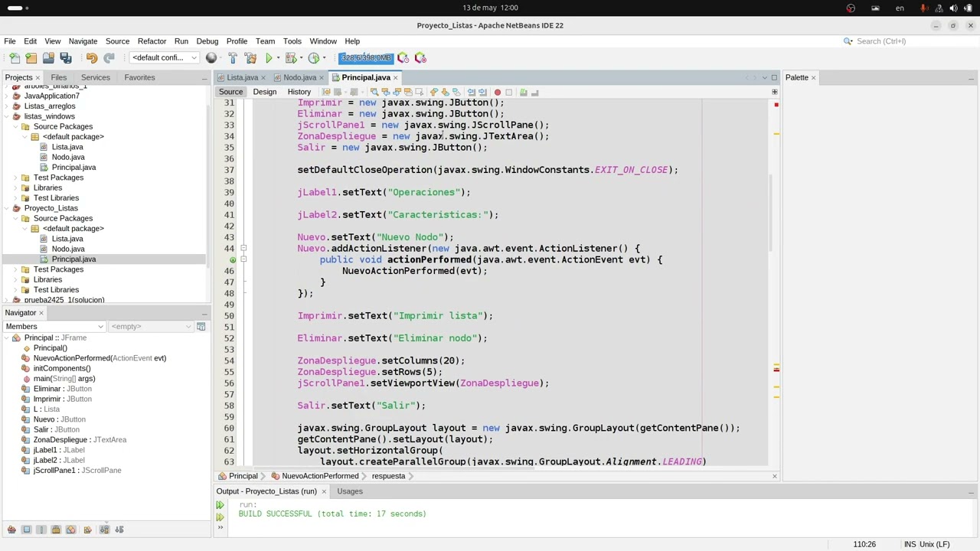This screenshot has height=551, width=980.
Task: Click the editor vertical scrollbar
Action: pyautogui.click(x=771, y=214)
